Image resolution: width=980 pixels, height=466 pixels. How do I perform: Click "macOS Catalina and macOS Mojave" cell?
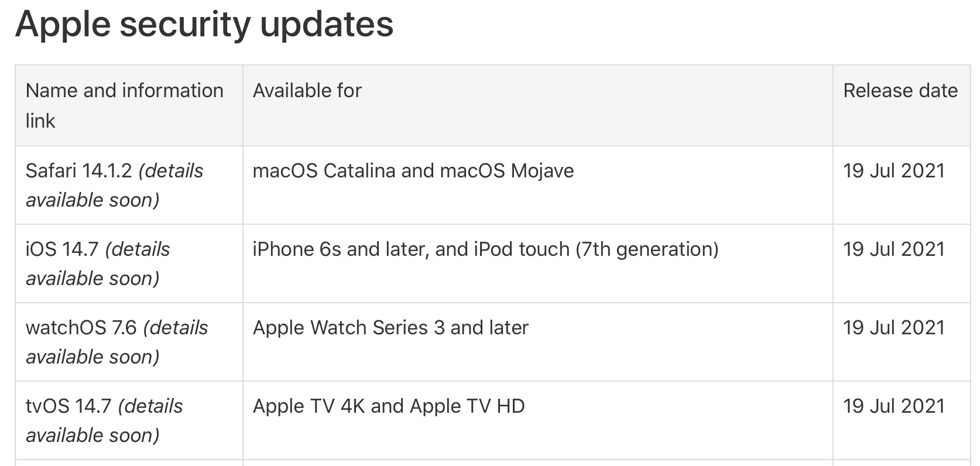[x=413, y=171]
